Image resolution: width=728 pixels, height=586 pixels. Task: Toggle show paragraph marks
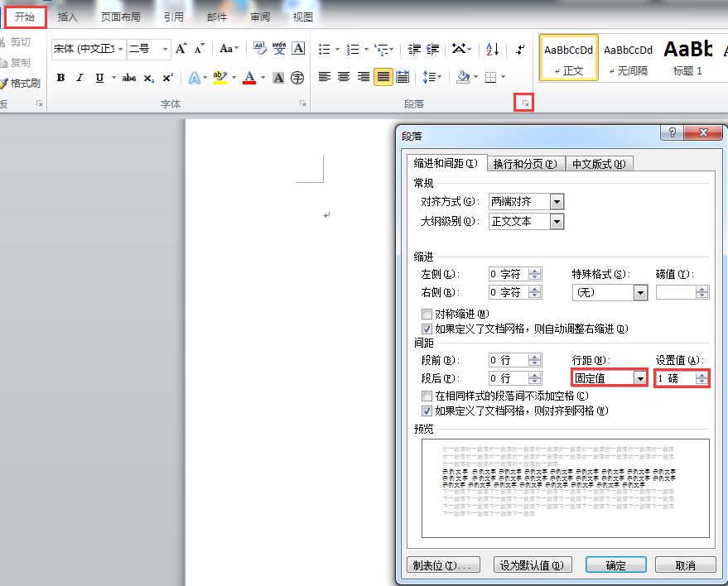point(520,49)
